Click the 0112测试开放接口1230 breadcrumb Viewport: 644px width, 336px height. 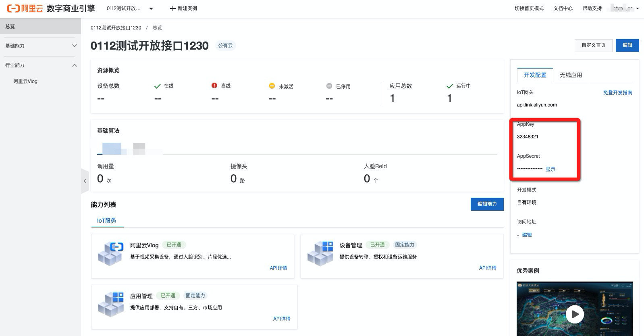[x=116, y=28]
